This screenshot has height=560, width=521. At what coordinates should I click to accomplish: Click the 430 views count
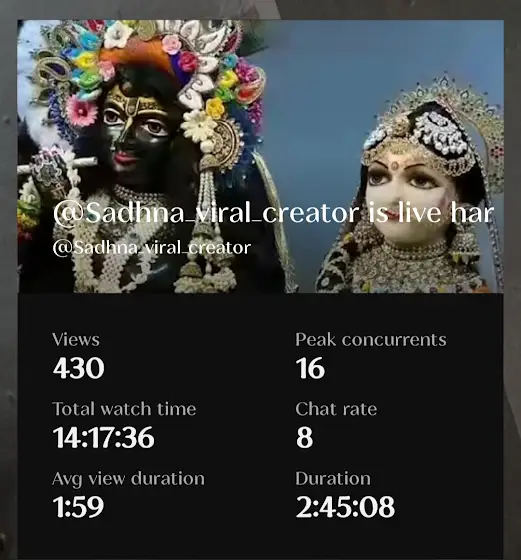click(x=79, y=368)
